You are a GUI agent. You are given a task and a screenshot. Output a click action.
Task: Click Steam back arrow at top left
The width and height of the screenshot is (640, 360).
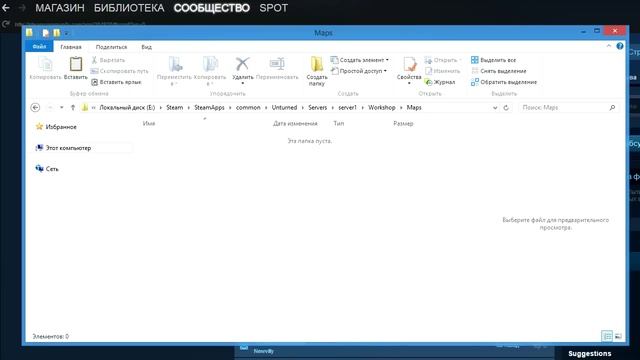point(6,8)
